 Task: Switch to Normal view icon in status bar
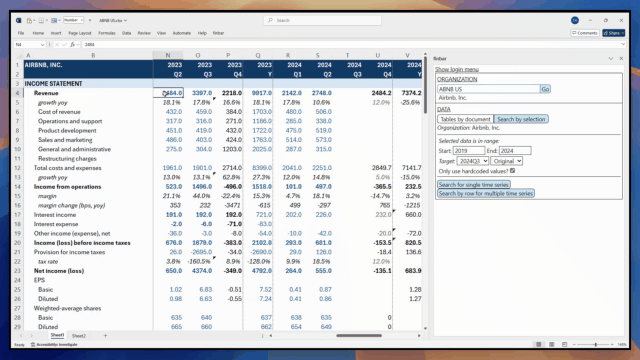(x=539, y=344)
